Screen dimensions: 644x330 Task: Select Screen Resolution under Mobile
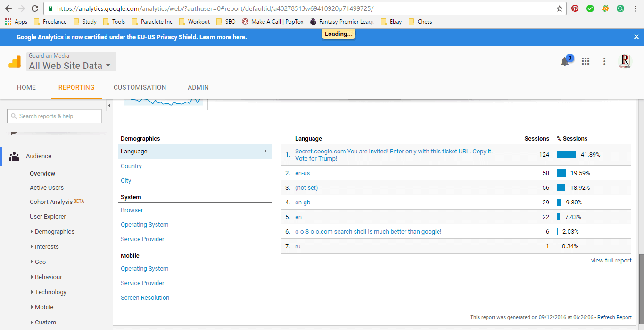pyautogui.click(x=145, y=298)
